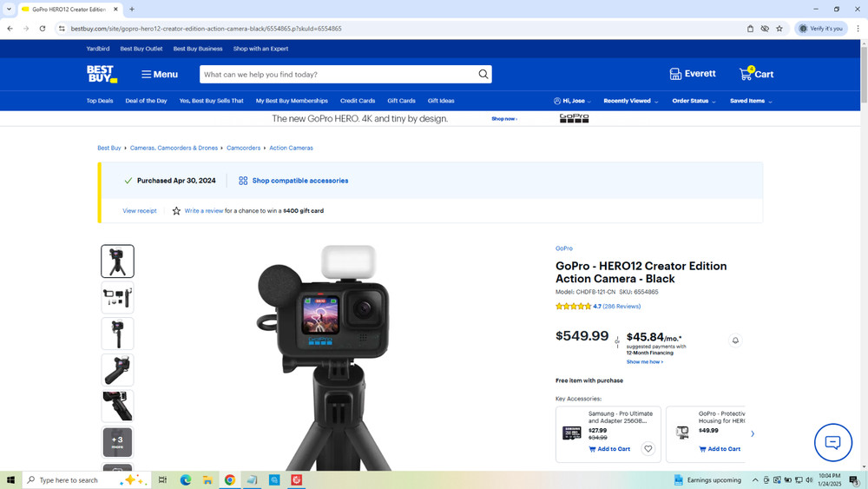Image resolution: width=868 pixels, height=489 pixels.
Task: Open Task View on the taskbar
Action: pyautogui.click(x=163, y=480)
